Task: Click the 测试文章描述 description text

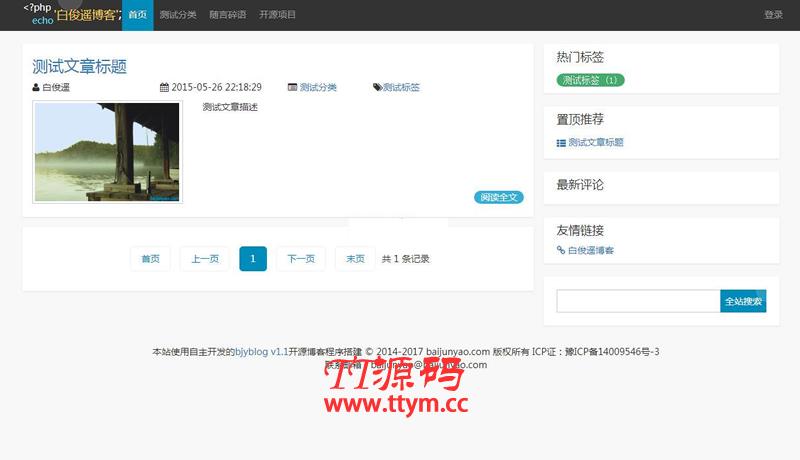Action: point(230,107)
